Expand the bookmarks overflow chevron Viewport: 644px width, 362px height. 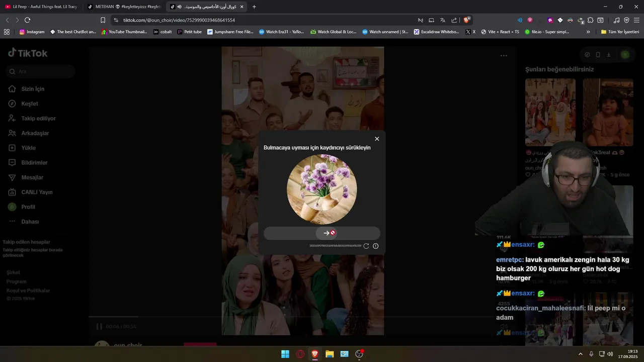(588, 32)
